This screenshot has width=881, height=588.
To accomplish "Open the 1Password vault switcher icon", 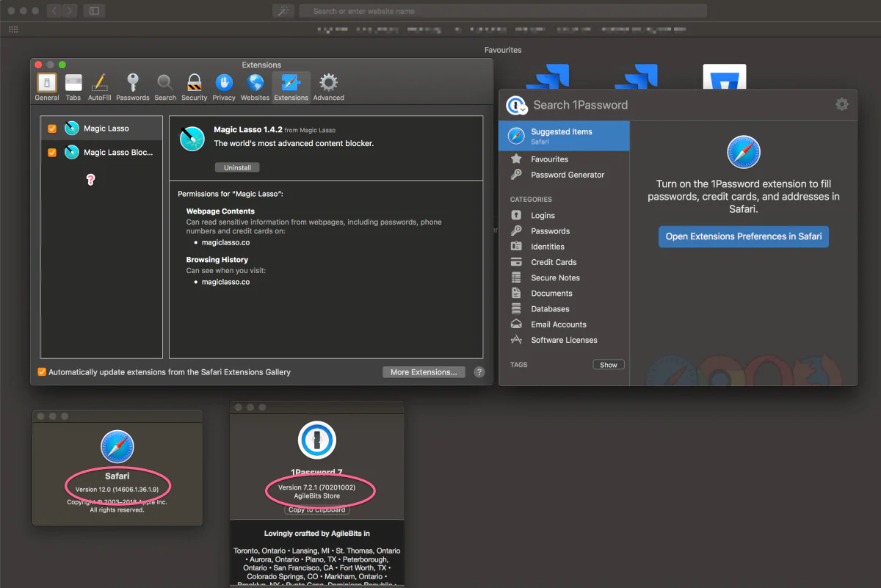I will [x=516, y=106].
